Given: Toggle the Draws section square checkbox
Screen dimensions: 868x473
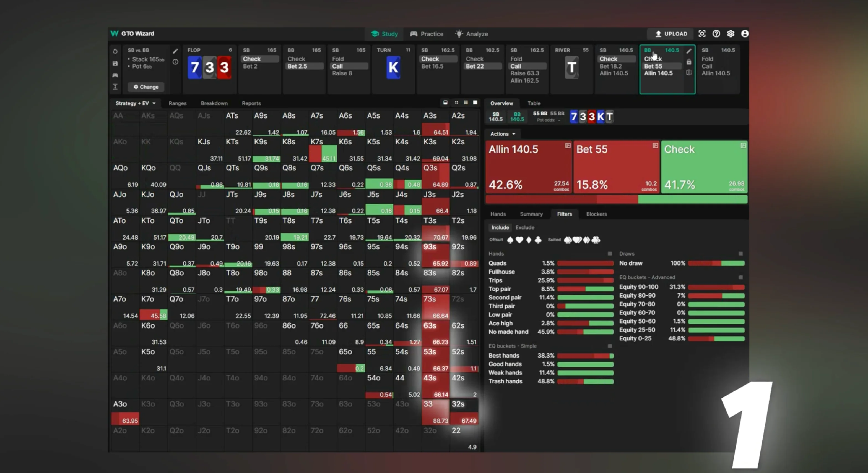Looking at the screenshot, I should pos(740,254).
